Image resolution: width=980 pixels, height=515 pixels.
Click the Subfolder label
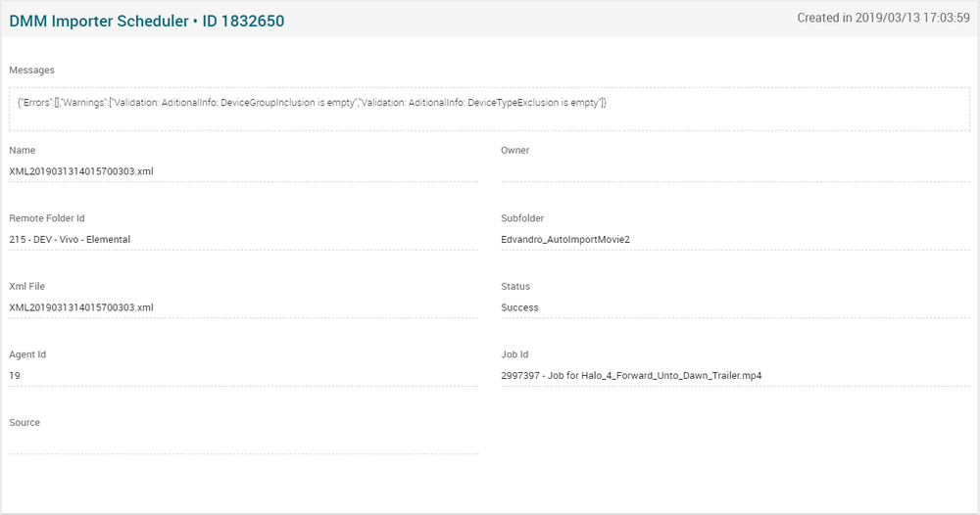click(x=522, y=218)
